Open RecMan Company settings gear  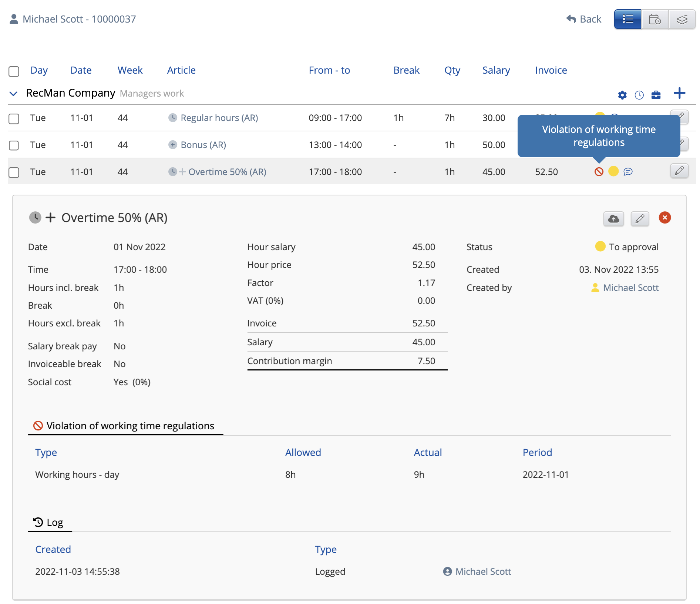pyautogui.click(x=622, y=95)
